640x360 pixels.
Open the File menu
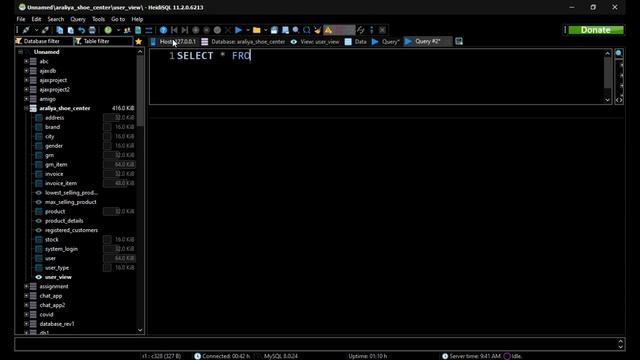(x=21, y=19)
